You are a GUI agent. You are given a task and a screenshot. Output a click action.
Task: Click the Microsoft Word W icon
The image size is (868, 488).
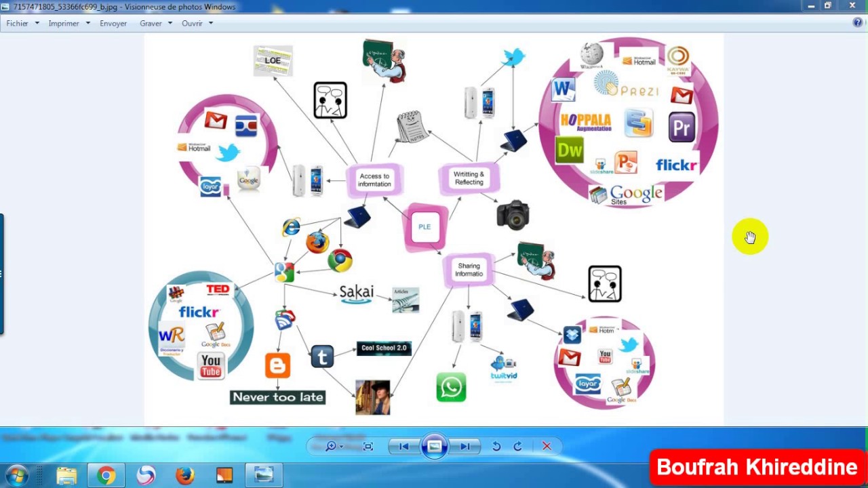563,89
